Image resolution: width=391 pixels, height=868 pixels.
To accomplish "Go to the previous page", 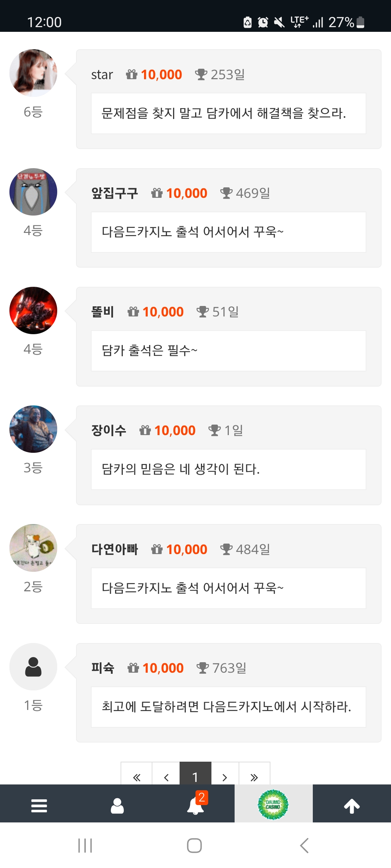I will 166,776.
